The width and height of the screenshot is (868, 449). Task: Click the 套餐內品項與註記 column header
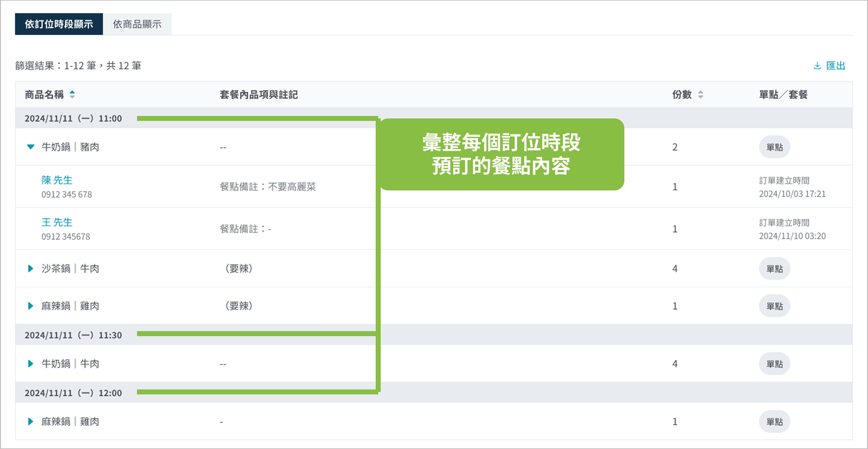(259, 95)
